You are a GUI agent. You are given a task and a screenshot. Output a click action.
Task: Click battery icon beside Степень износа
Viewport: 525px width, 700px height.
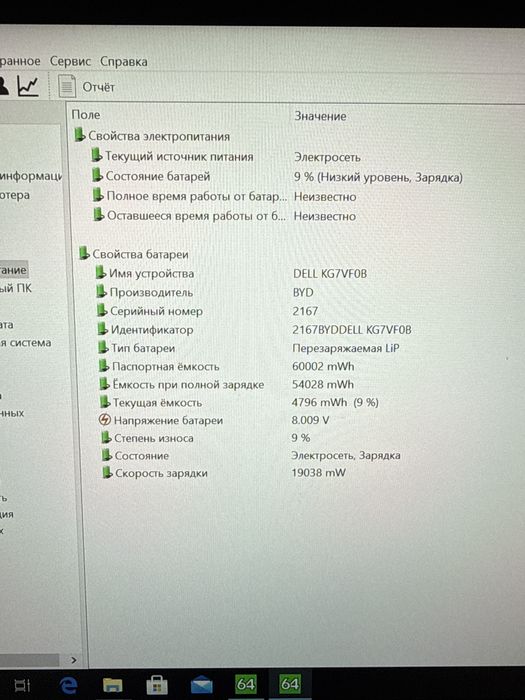106,437
